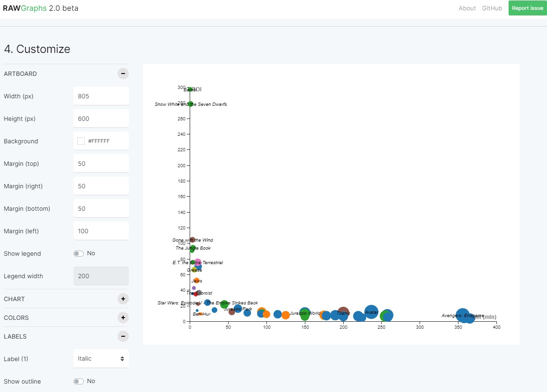Expand the COLORS section using its plus icon
The width and height of the screenshot is (547, 392).
tap(123, 318)
